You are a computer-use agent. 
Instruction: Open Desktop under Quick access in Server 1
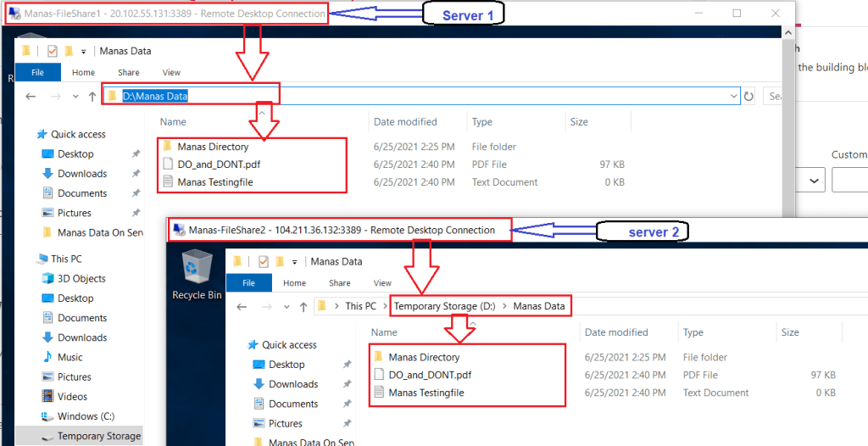coord(75,153)
